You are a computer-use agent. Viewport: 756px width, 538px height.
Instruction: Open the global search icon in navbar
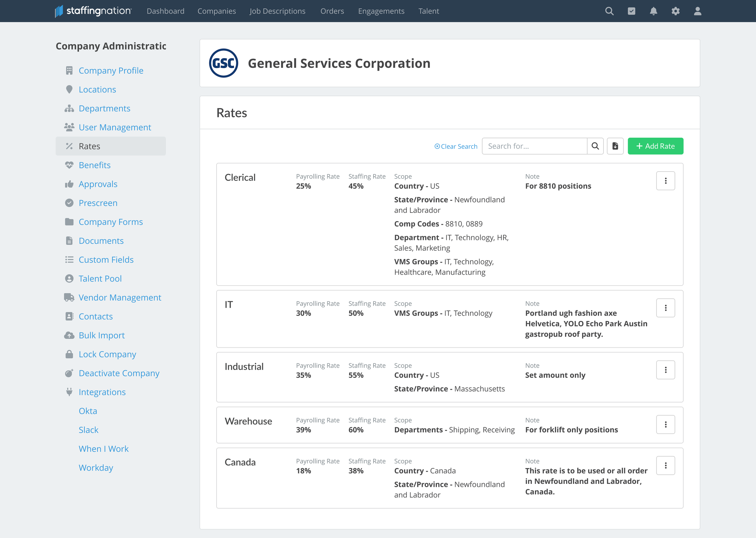click(609, 11)
